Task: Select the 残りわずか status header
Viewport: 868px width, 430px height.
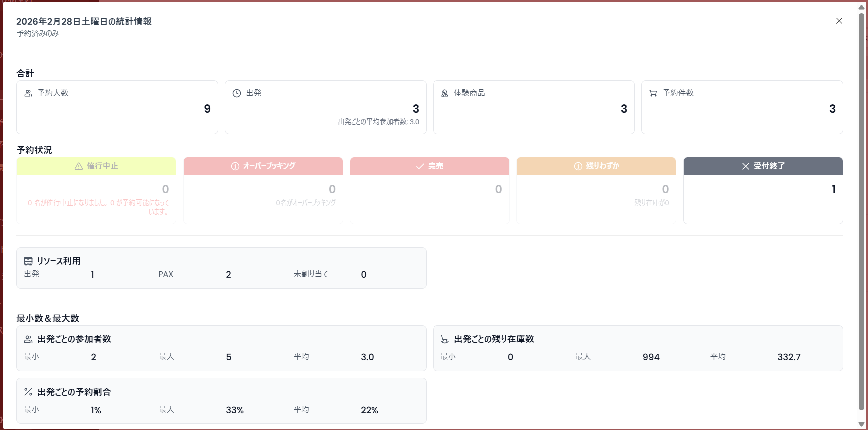Action: coord(596,166)
